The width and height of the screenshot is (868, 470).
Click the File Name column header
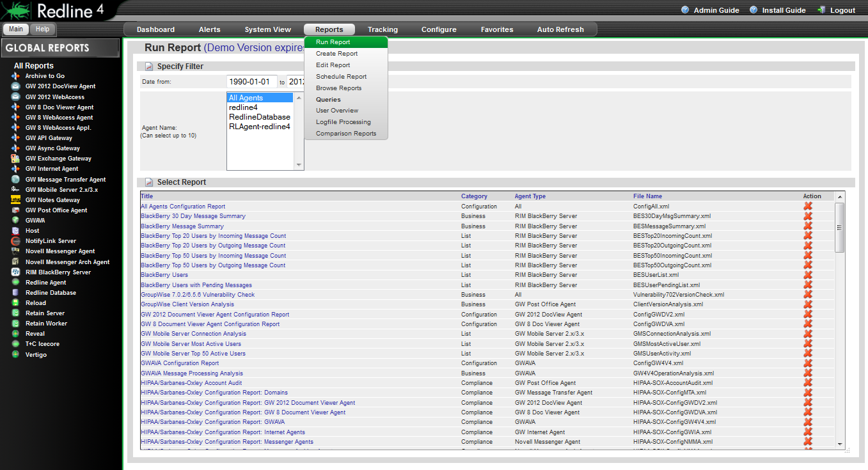point(648,196)
